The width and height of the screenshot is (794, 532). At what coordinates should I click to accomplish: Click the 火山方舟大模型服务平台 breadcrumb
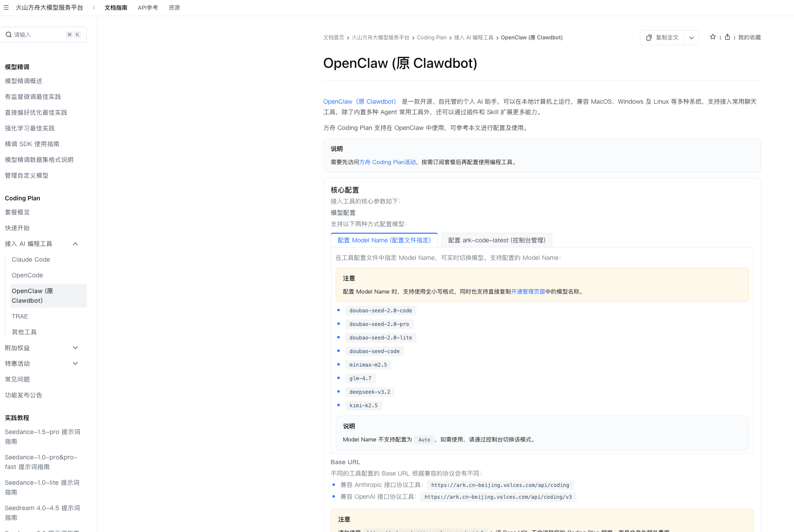click(x=380, y=38)
